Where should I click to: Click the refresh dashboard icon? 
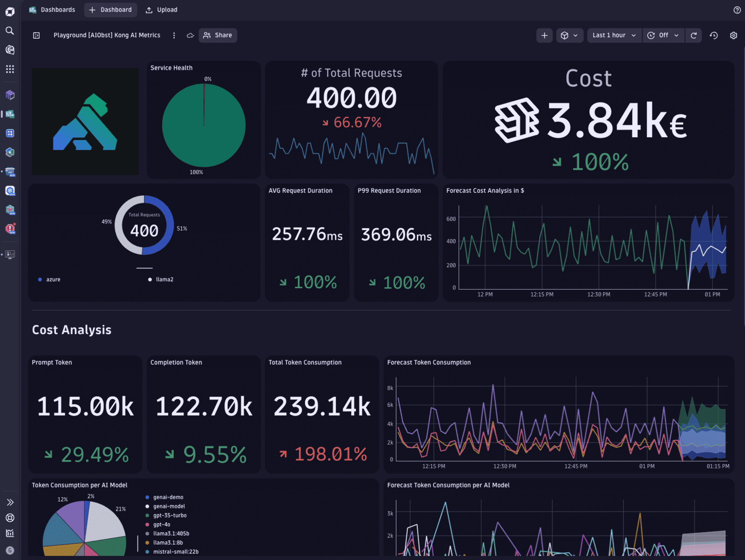(693, 35)
